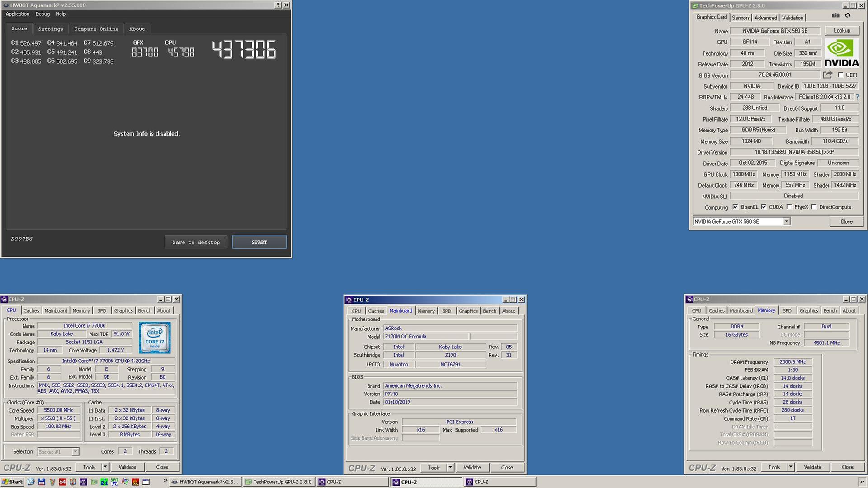Click the Intel Core i7 7700K name field
Viewport: 868px width, 488px height.
[x=84, y=326]
